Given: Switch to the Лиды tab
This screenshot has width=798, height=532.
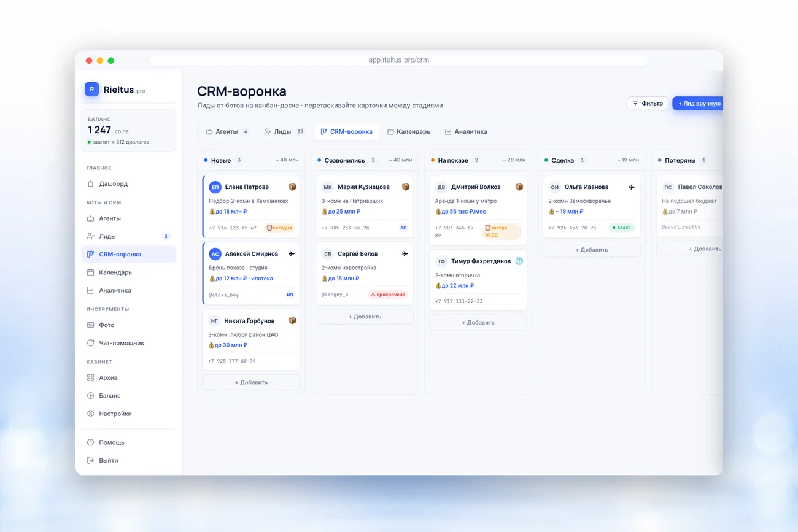Looking at the screenshot, I should pyautogui.click(x=284, y=132).
